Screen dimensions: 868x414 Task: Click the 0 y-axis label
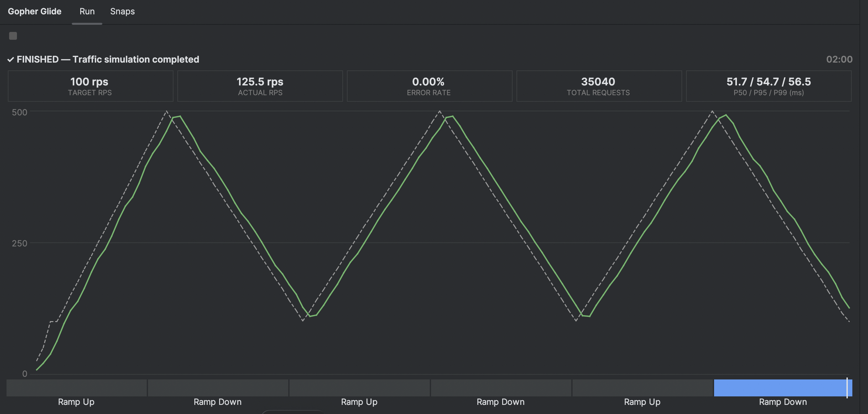click(24, 374)
